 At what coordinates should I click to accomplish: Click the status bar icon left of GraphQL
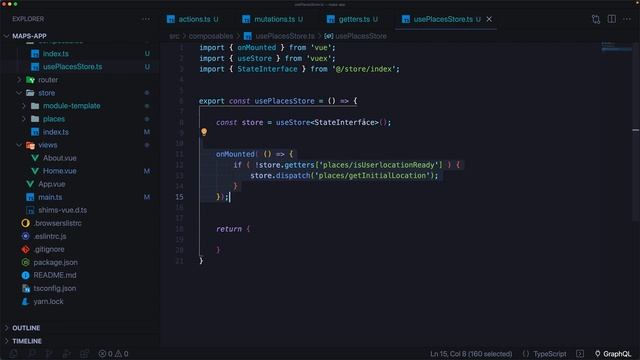tap(580, 354)
